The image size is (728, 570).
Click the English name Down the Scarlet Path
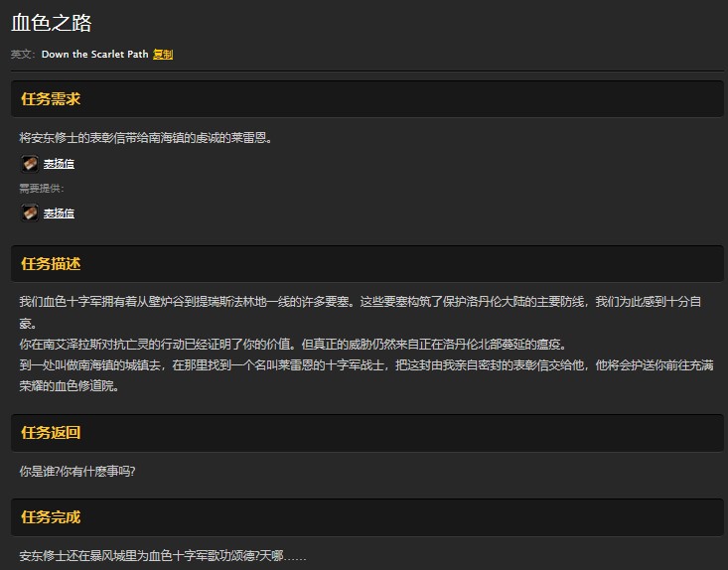pyautogui.click(x=94, y=55)
